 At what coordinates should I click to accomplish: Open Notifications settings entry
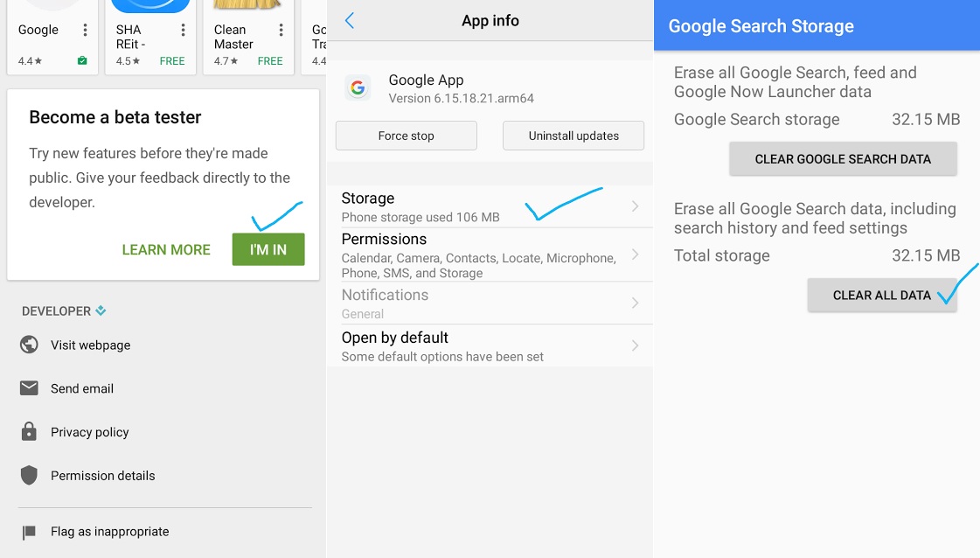click(490, 303)
